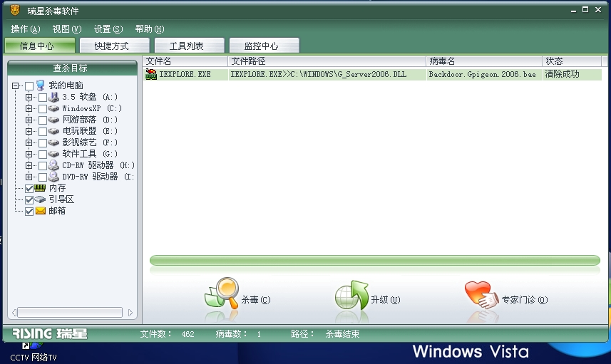Click the magnifier virus scan icon
This screenshot has height=364, width=611.
tap(222, 293)
